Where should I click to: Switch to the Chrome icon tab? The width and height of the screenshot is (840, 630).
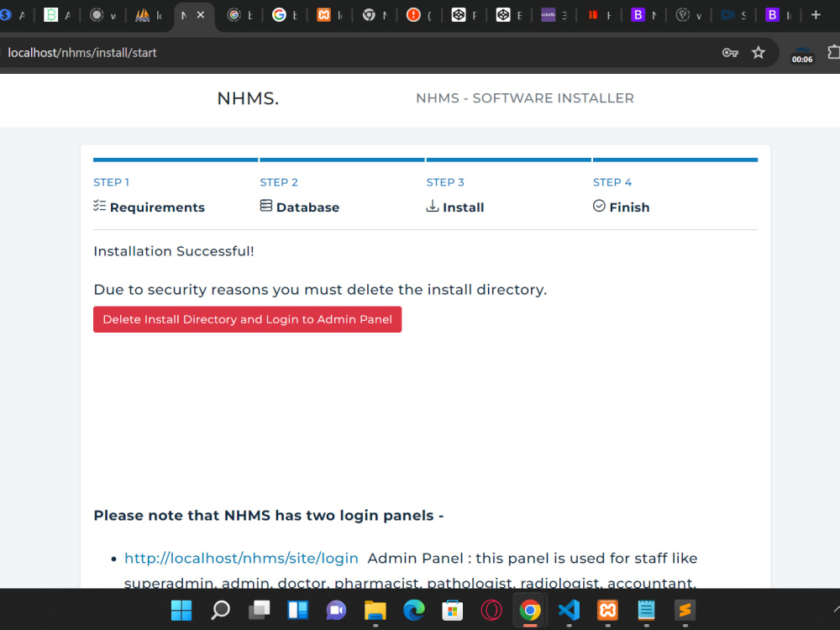tap(369, 15)
